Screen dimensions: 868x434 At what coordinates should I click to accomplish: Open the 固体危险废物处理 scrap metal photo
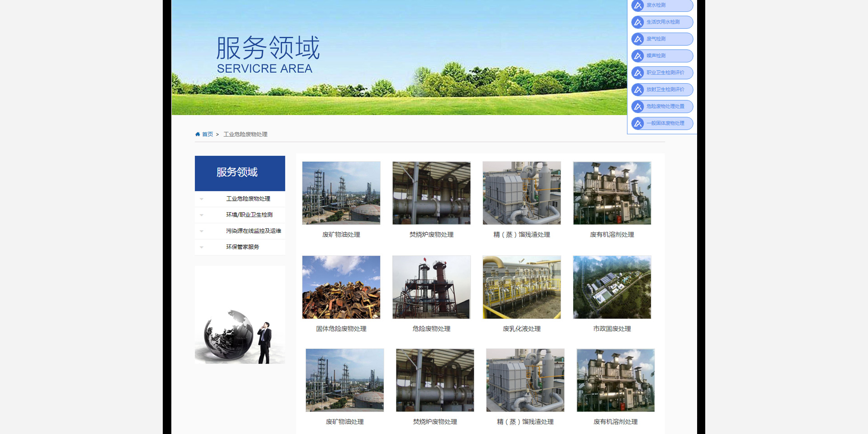341,287
